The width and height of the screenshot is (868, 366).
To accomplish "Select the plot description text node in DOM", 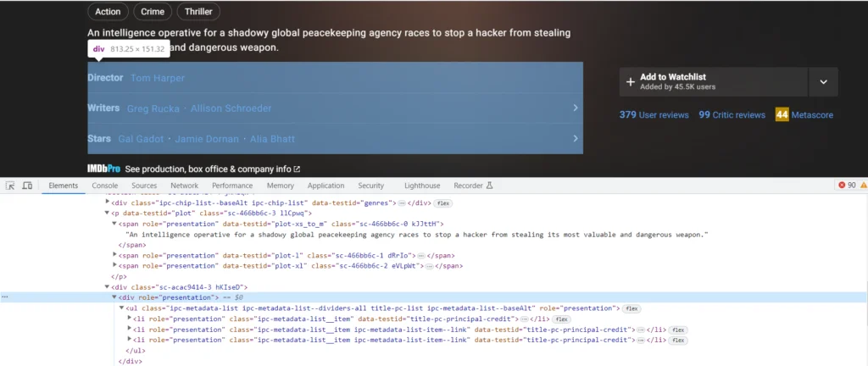I will (x=417, y=235).
